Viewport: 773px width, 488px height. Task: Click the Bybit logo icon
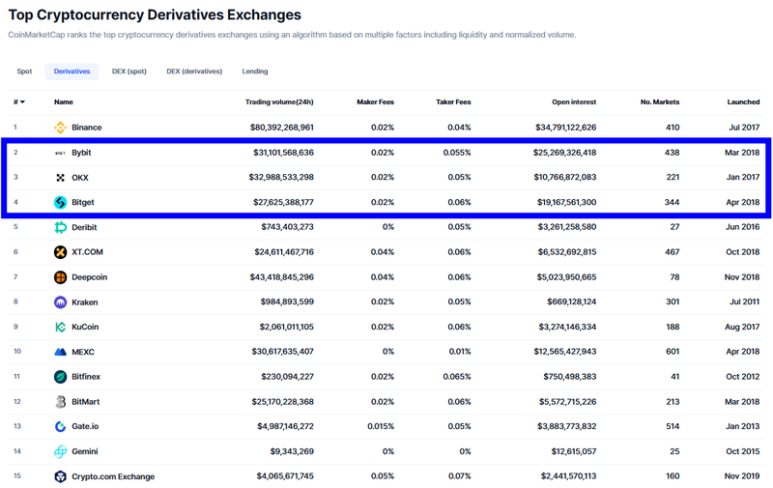tap(60, 153)
